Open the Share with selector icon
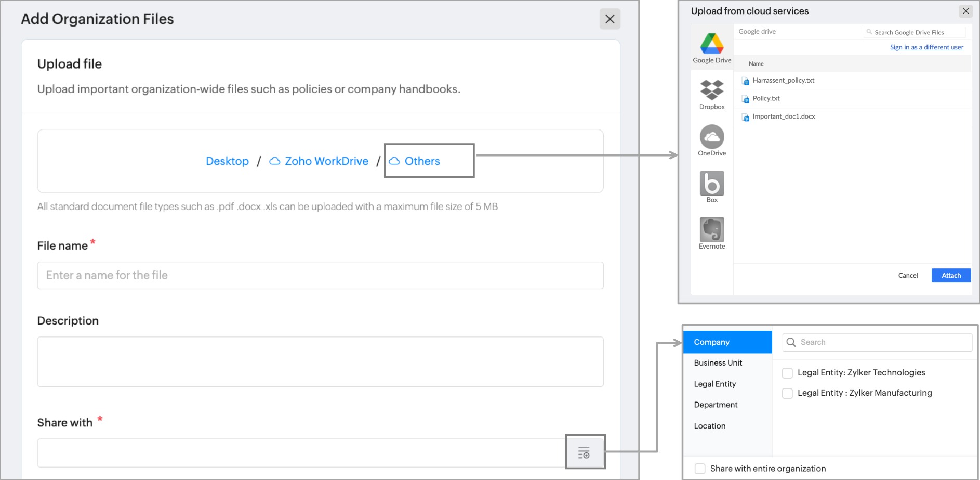The width and height of the screenshot is (980, 480). tap(584, 452)
